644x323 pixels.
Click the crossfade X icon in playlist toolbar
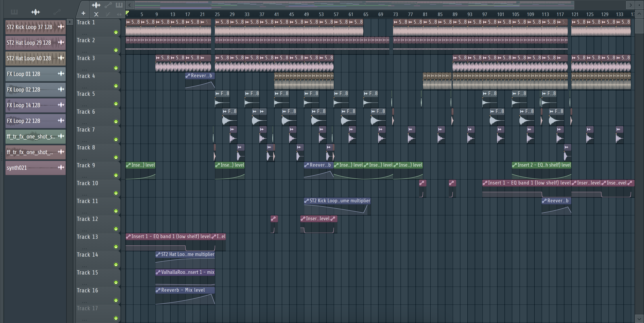point(96,14)
